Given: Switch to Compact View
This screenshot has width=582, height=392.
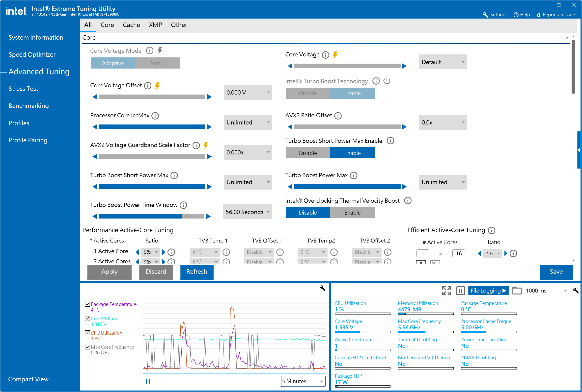Looking at the screenshot, I should (x=28, y=379).
